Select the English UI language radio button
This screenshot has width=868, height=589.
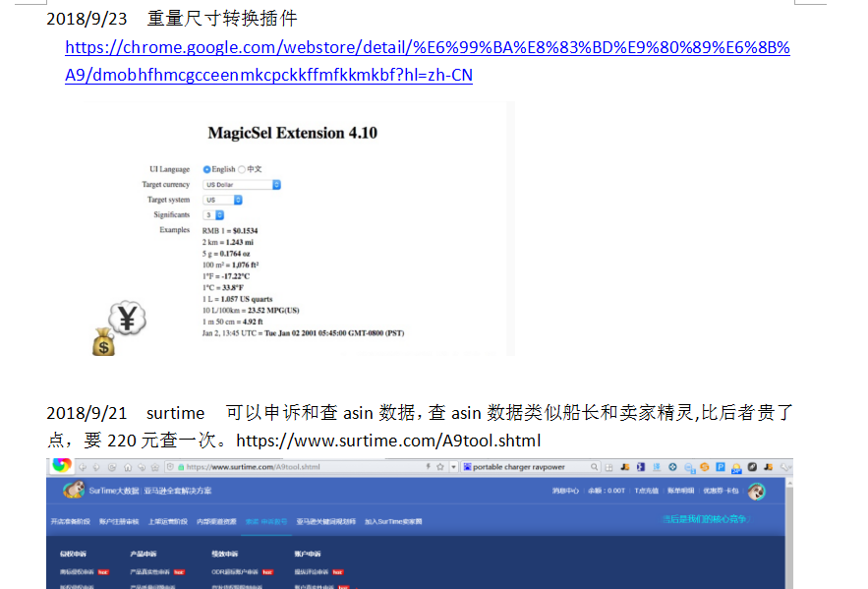(206, 169)
